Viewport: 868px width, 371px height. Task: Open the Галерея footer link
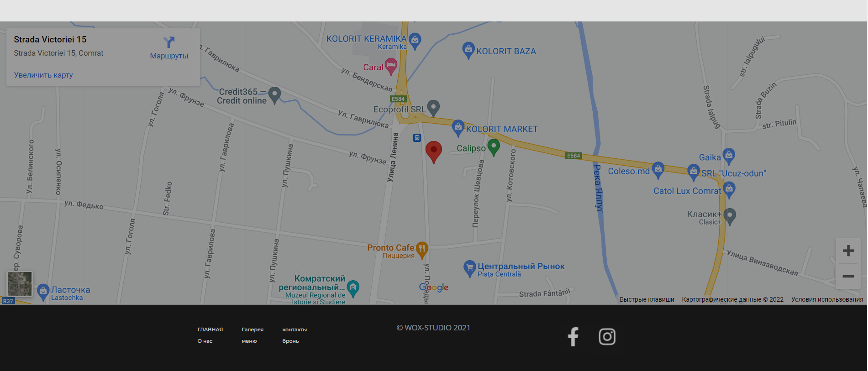click(253, 329)
